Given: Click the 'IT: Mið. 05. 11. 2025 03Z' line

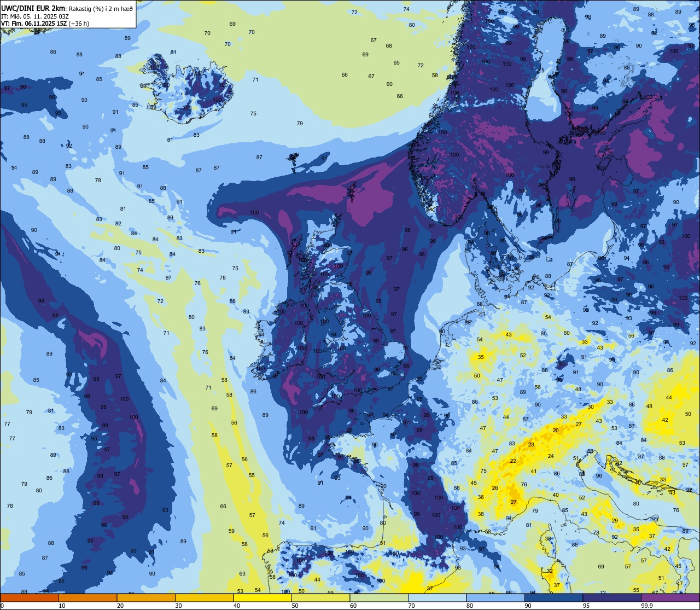Looking at the screenshot, I should 35,16.
